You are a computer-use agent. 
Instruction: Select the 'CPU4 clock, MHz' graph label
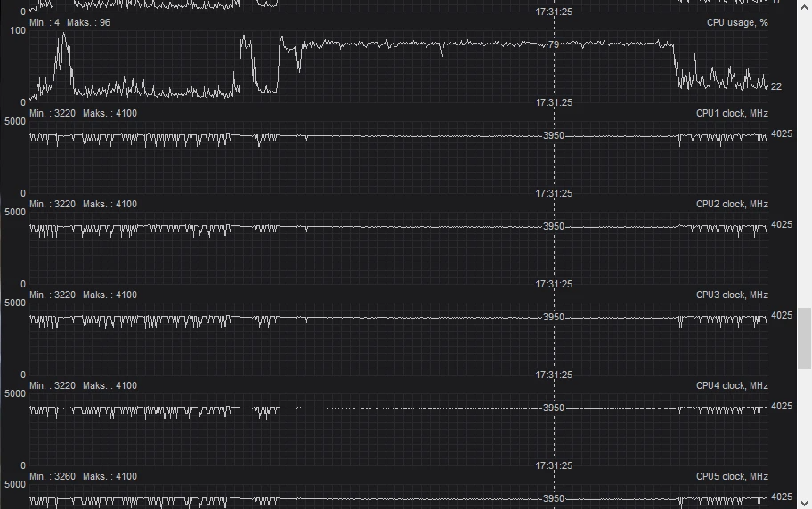pos(732,386)
